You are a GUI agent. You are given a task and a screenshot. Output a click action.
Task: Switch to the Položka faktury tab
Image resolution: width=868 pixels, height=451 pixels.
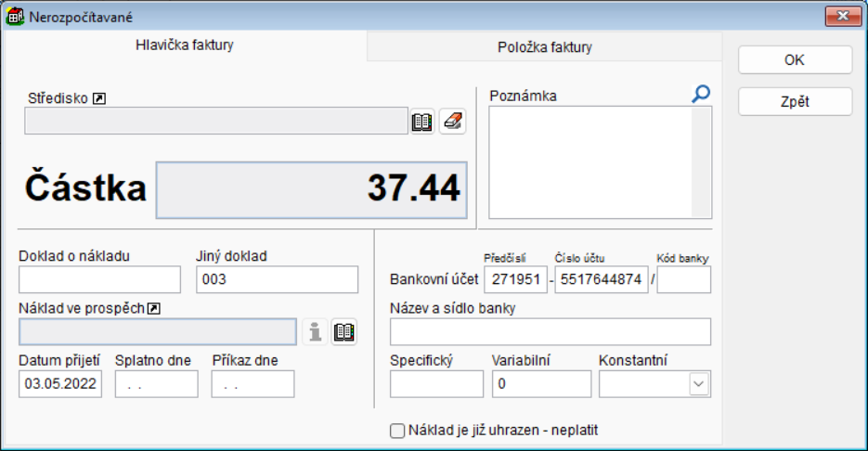click(x=544, y=47)
